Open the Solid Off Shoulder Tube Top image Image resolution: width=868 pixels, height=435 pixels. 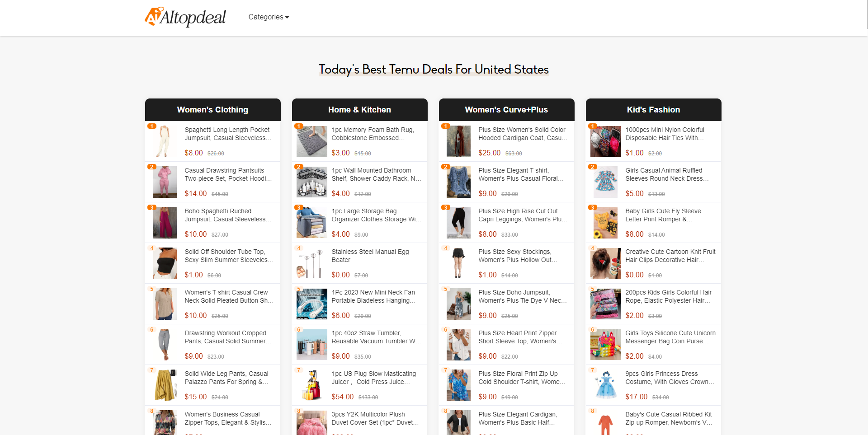tap(165, 263)
